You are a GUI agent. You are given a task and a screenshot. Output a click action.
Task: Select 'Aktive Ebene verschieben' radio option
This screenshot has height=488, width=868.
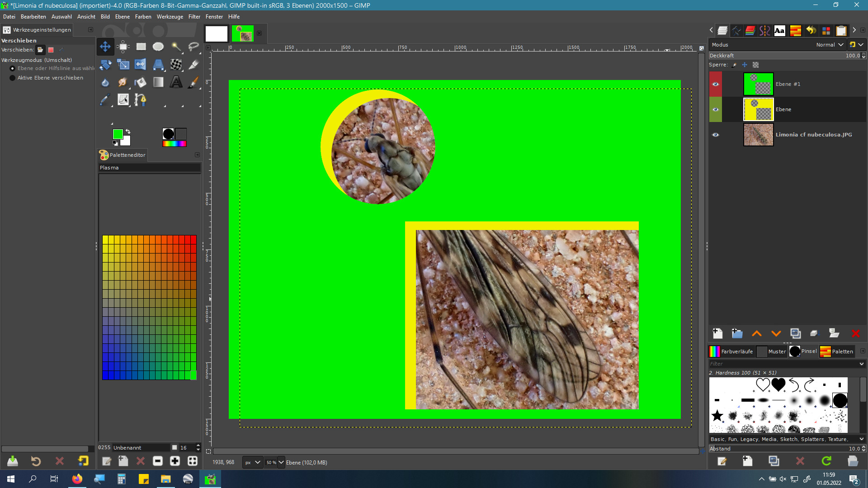(x=13, y=78)
